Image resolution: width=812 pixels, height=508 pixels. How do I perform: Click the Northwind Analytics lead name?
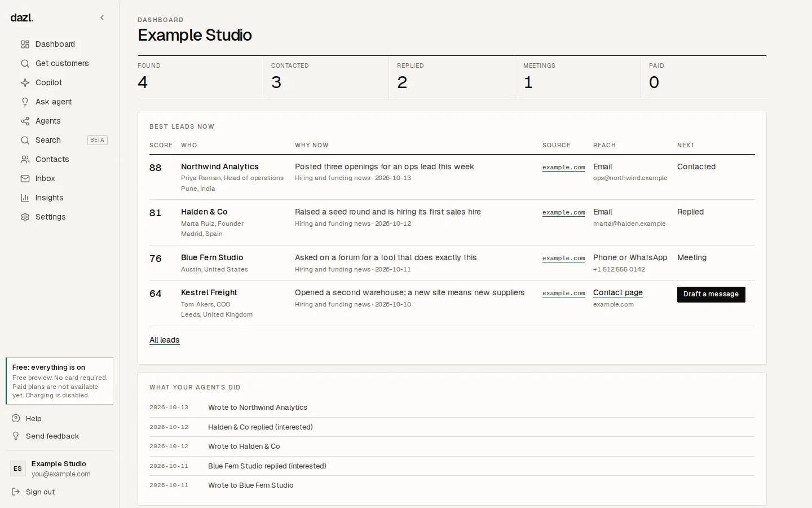coord(220,167)
